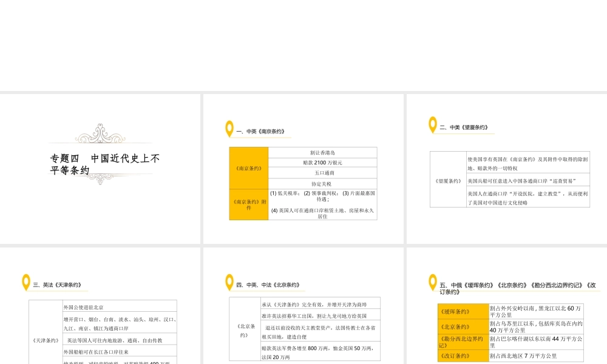Open the slide headed 一、中英《南京条约》
Screen dimensions: 607x364
pyautogui.click(x=303, y=169)
